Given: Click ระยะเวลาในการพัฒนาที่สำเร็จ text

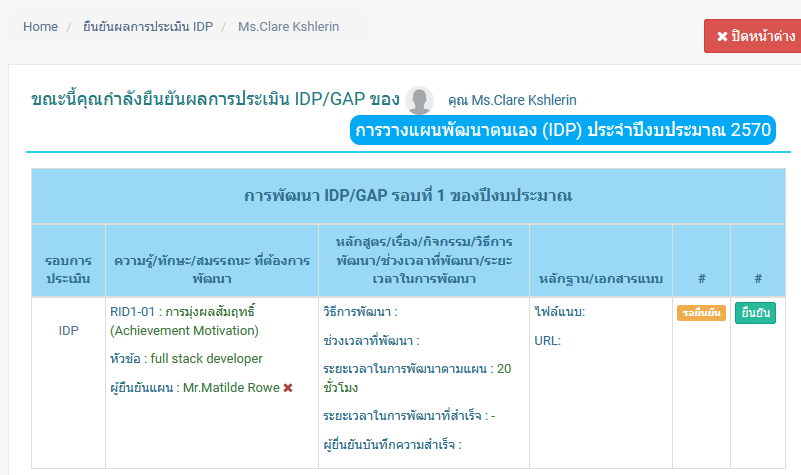Looking at the screenshot, I should point(409,416).
